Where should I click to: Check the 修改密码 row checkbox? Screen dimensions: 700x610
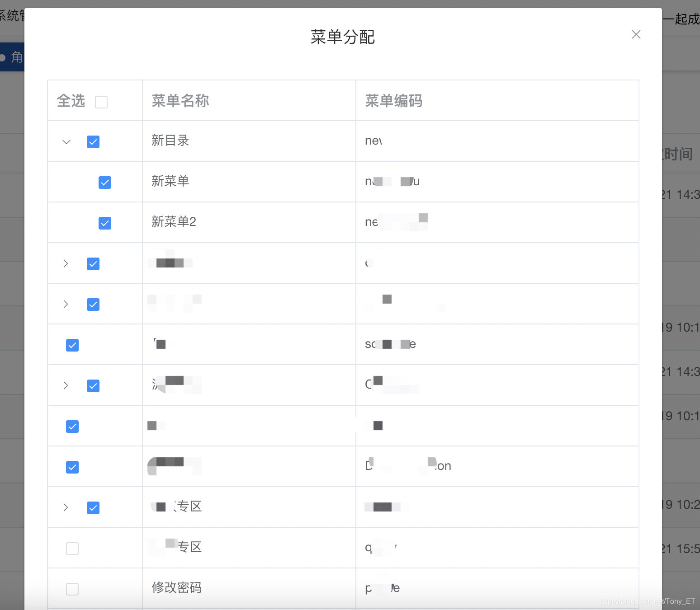click(72, 589)
